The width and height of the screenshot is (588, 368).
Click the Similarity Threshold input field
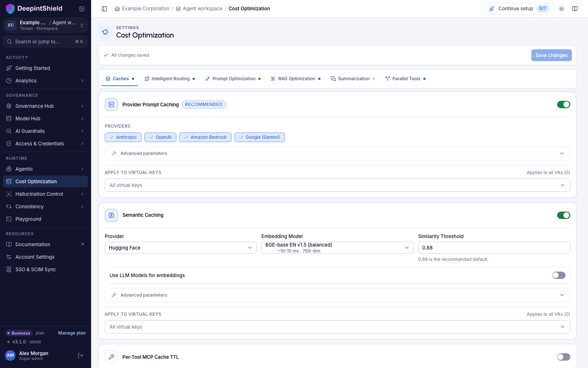pyautogui.click(x=494, y=248)
